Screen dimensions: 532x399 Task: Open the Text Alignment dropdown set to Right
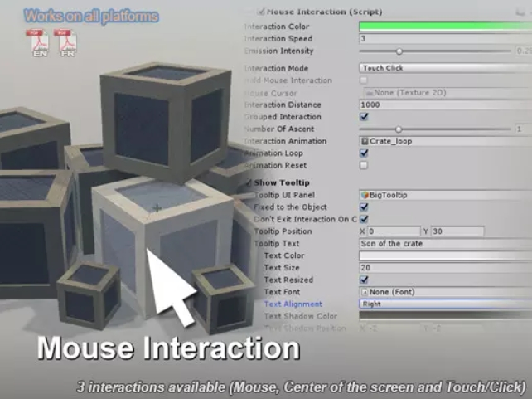coord(446,304)
